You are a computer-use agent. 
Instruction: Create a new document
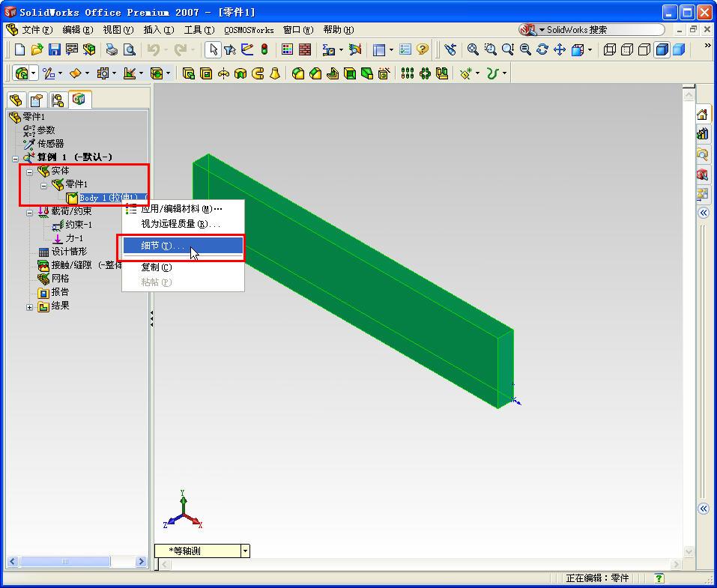pos(19,49)
